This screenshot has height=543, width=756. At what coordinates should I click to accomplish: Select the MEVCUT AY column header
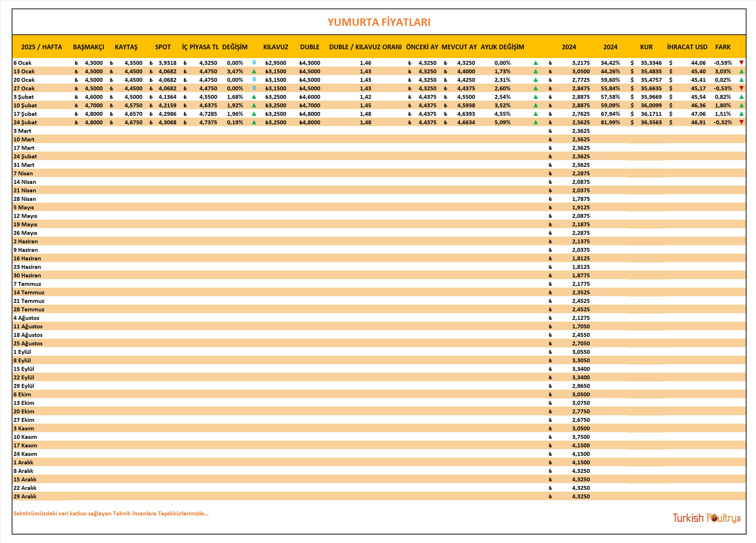coord(459,47)
